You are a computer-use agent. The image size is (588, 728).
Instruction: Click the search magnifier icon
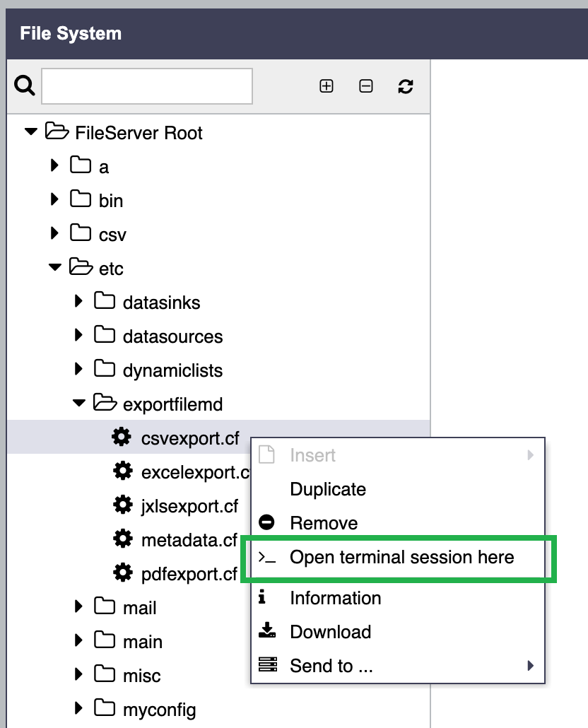tap(24, 86)
